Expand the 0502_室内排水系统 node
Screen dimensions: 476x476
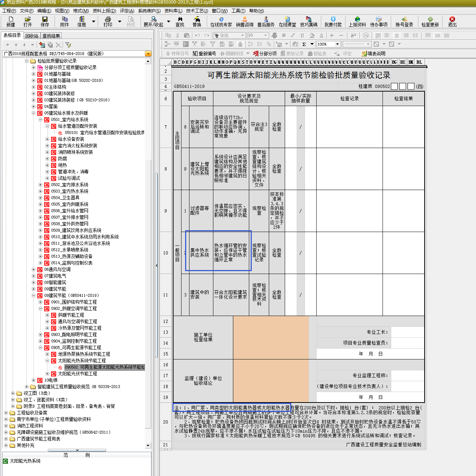pos(41,185)
